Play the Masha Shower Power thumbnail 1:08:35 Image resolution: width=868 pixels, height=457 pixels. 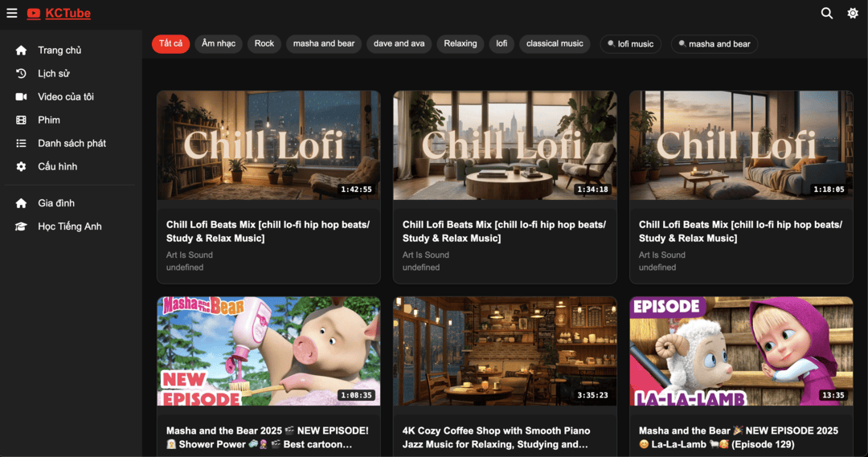tap(268, 351)
